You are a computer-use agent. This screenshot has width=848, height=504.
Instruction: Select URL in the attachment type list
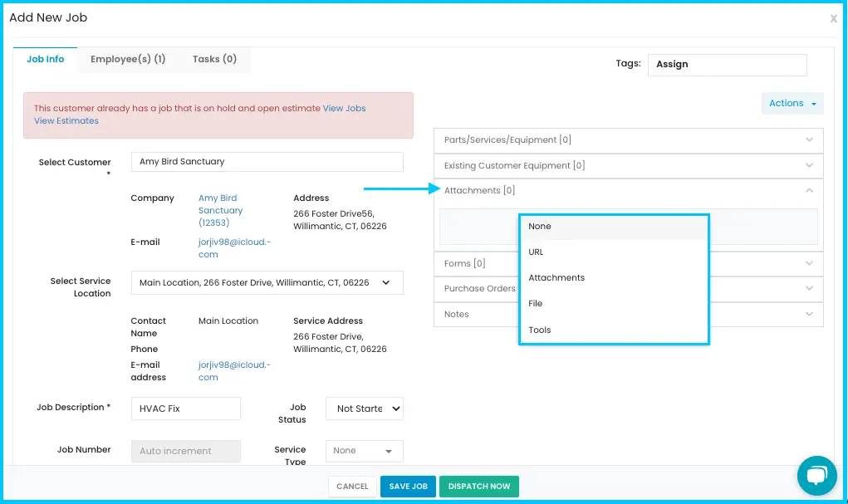(614, 252)
